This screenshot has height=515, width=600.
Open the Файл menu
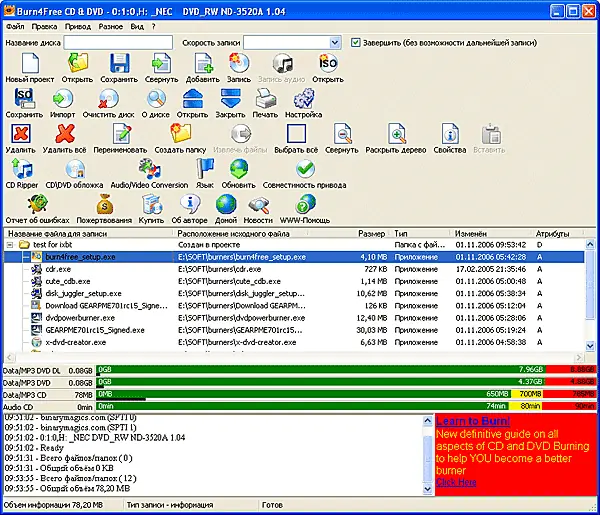click(x=15, y=26)
